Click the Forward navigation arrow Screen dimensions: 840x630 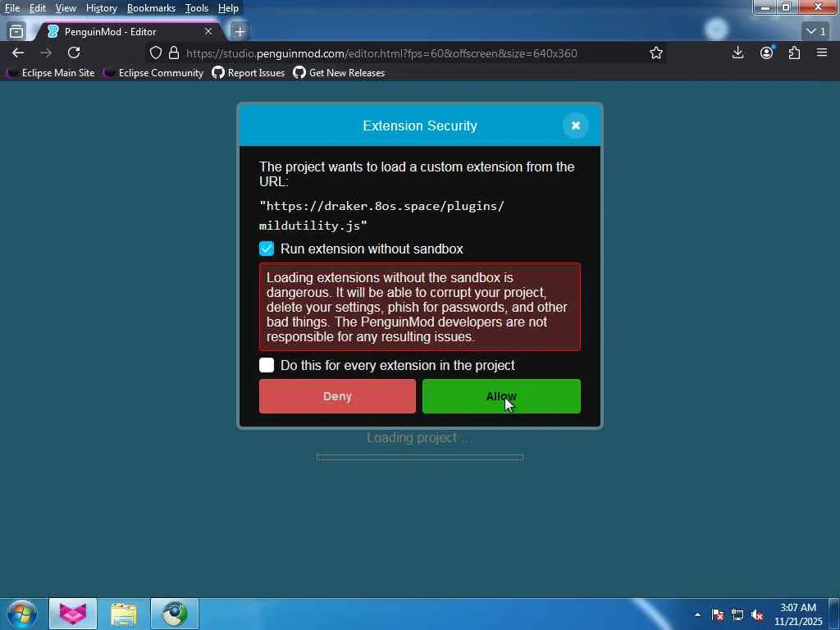click(x=46, y=52)
